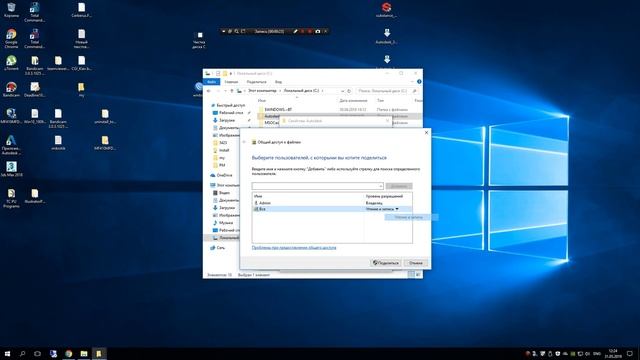Switch to Chrome on the taskbar
Viewport: 640px width, 360px height.
tap(69, 353)
